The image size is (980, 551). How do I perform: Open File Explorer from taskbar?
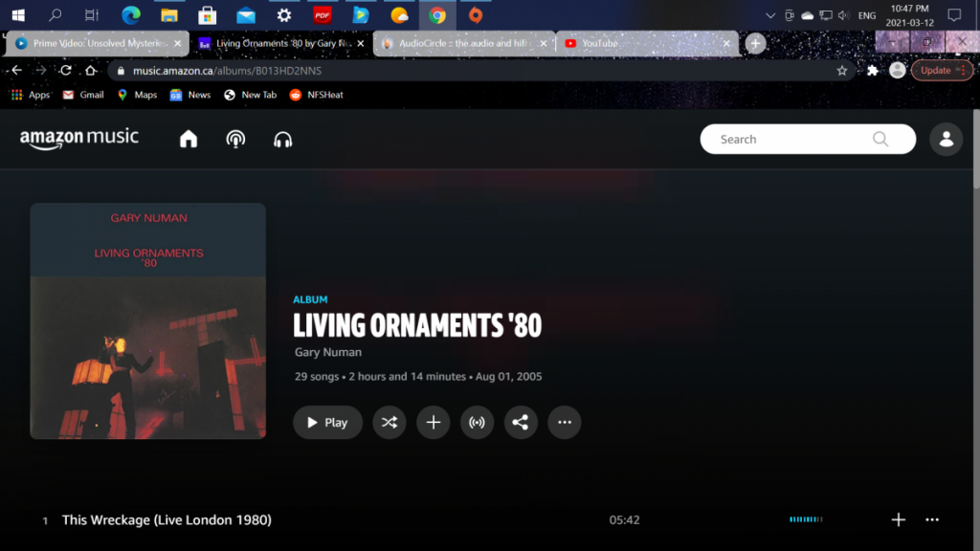tap(169, 15)
